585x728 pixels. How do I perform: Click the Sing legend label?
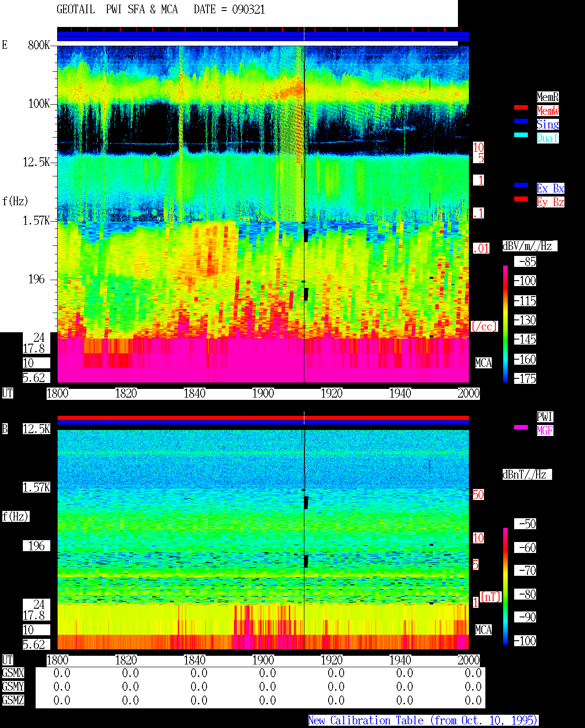[548, 124]
